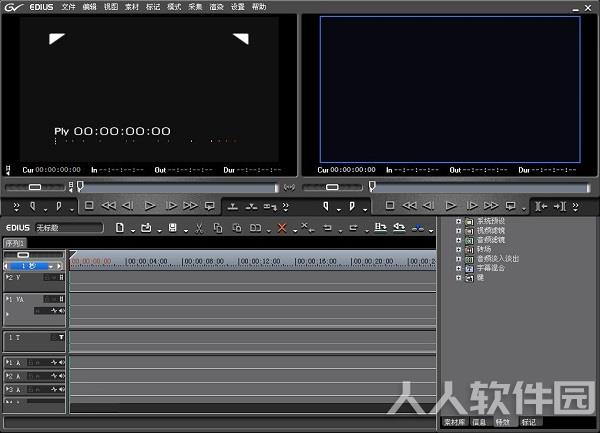
Task: Click the Player shuttle slider handle
Action: 35,187
